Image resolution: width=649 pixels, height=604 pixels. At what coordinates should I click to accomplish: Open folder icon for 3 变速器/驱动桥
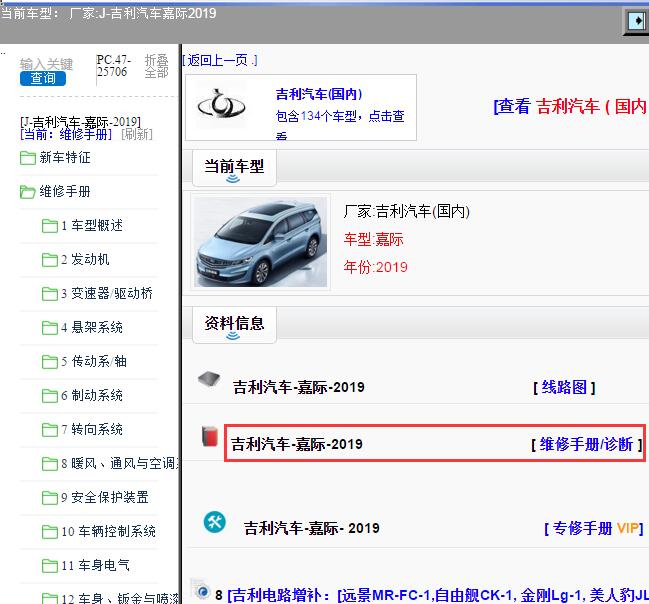(x=50, y=294)
